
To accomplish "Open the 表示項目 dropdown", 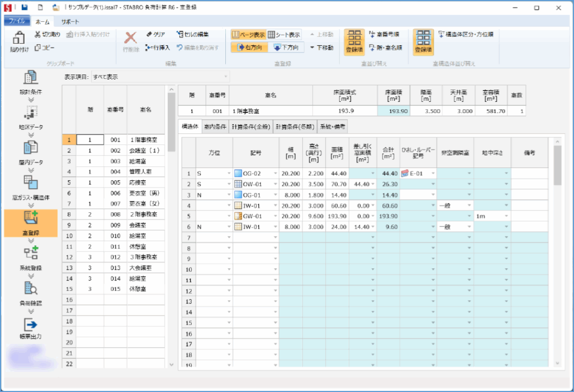I will pyautogui.click(x=160, y=77).
